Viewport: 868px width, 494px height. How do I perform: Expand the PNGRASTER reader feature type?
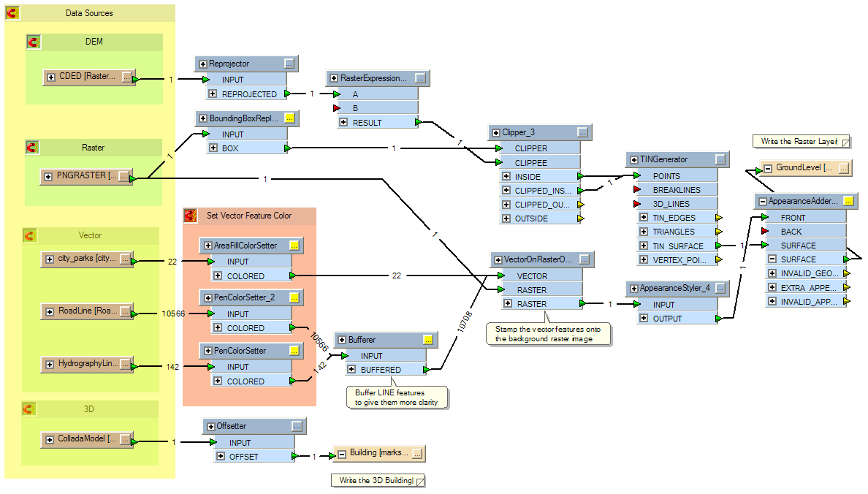pyautogui.click(x=48, y=177)
